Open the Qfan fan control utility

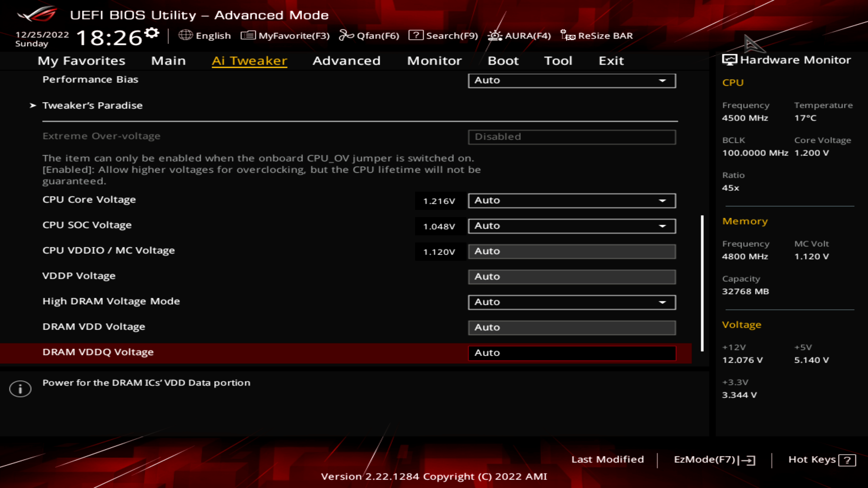click(369, 36)
